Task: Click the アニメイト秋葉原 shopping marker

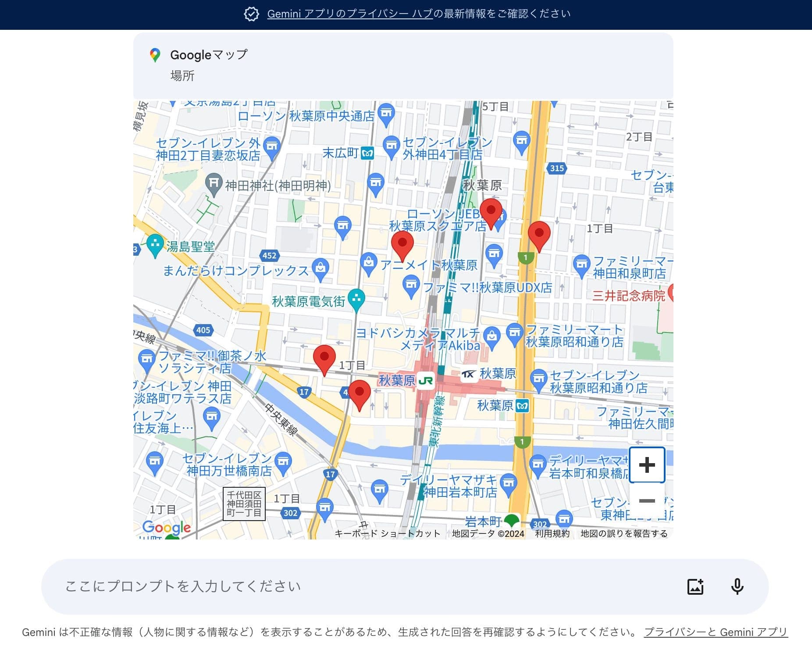Action: pyautogui.click(x=369, y=263)
